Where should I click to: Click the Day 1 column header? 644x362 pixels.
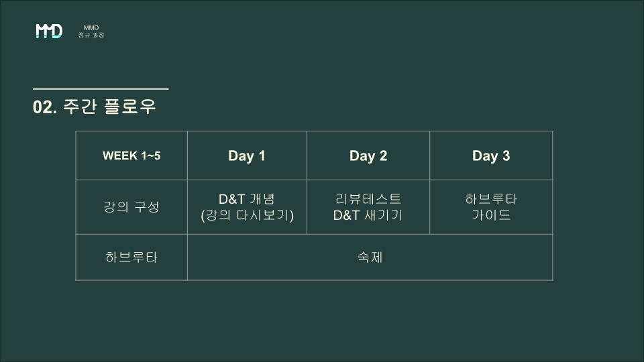tap(247, 156)
